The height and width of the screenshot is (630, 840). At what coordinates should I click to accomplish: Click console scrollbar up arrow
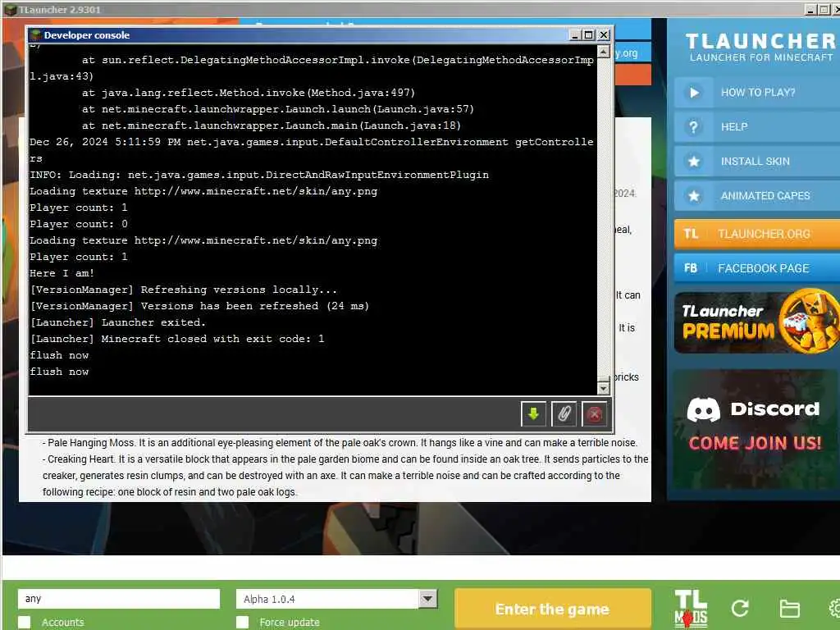603,52
